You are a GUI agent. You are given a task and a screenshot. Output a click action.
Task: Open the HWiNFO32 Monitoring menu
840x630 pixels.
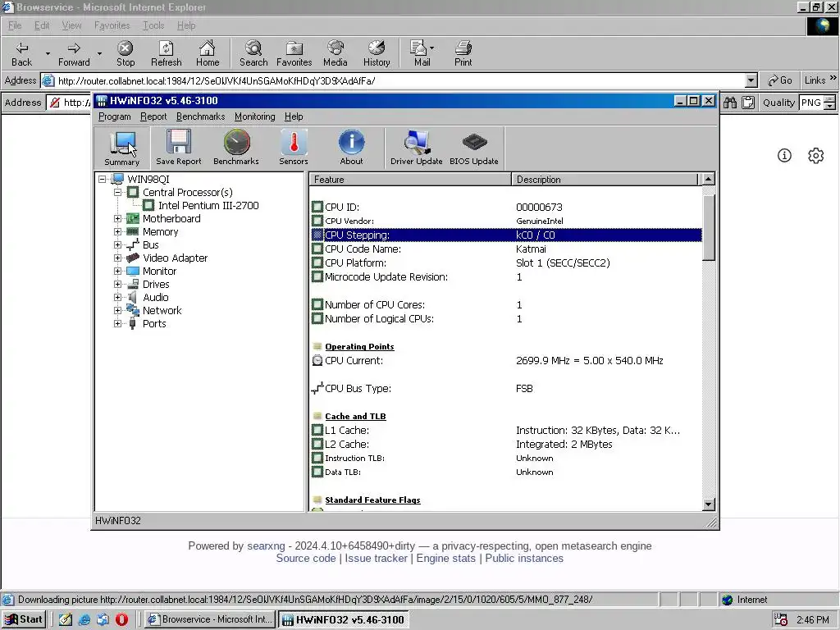click(254, 116)
